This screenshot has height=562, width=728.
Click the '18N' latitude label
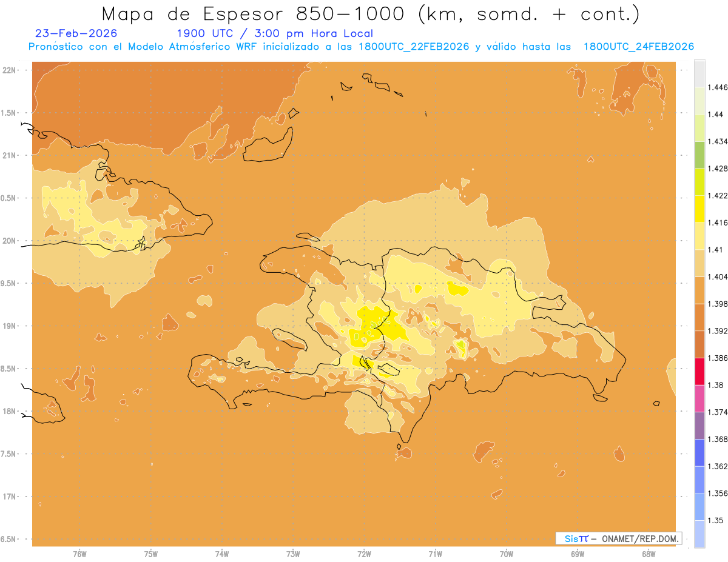(9, 411)
